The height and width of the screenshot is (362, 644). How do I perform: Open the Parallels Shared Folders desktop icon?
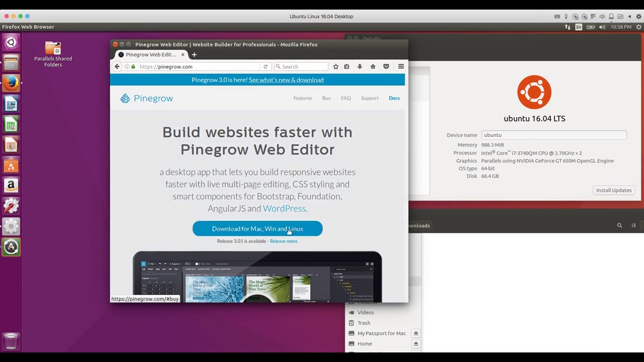tap(53, 54)
